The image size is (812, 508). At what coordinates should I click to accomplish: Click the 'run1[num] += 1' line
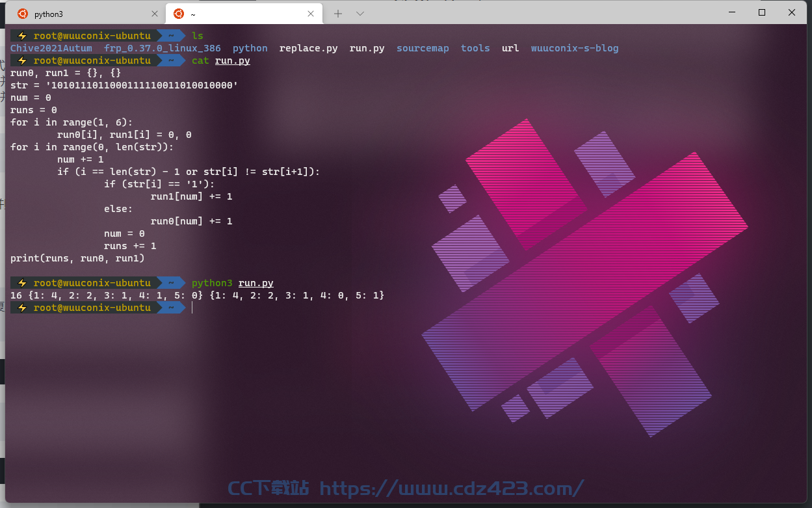pos(192,196)
